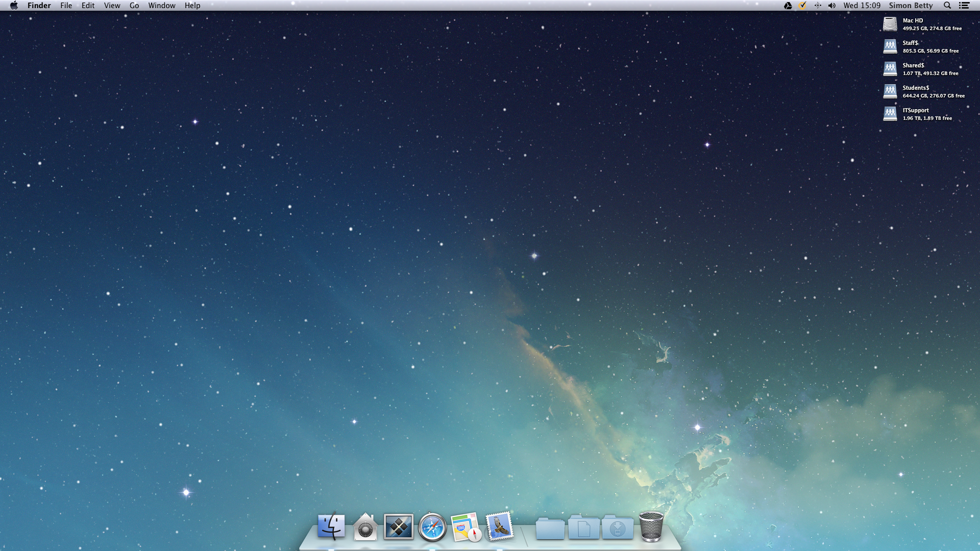This screenshot has height=551, width=980.
Task: Launch Safari from the Dock
Action: coord(432,528)
